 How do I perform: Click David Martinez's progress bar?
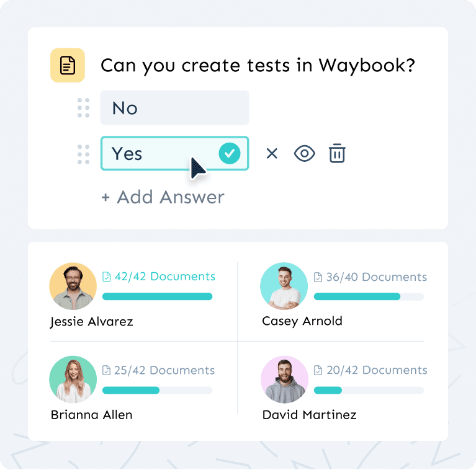coord(369,391)
